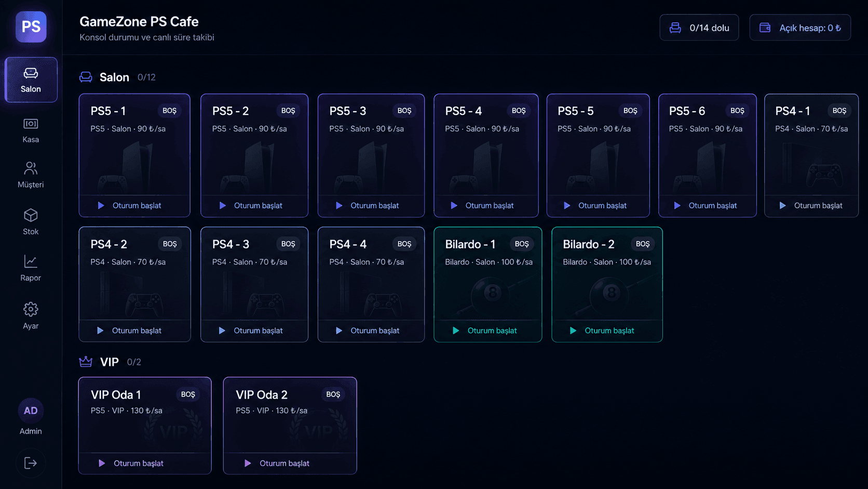Start a session on PS5 - 4

click(x=486, y=206)
